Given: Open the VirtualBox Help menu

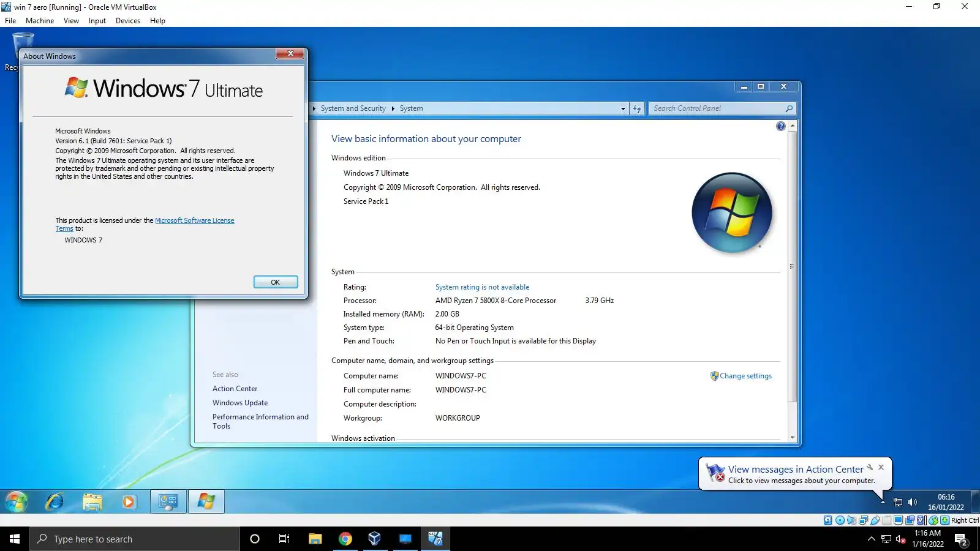Looking at the screenshot, I should pyautogui.click(x=157, y=20).
